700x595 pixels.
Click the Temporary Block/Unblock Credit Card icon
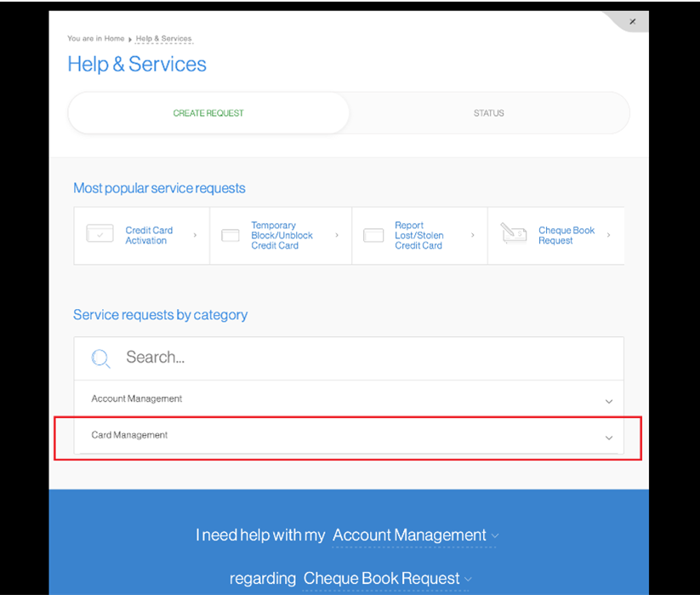pyautogui.click(x=230, y=236)
